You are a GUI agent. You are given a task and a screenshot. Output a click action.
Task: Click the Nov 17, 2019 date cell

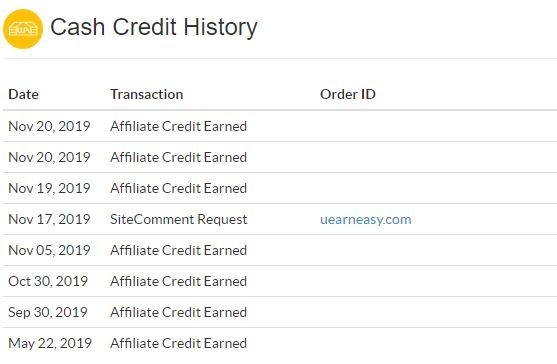coord(49,219)
